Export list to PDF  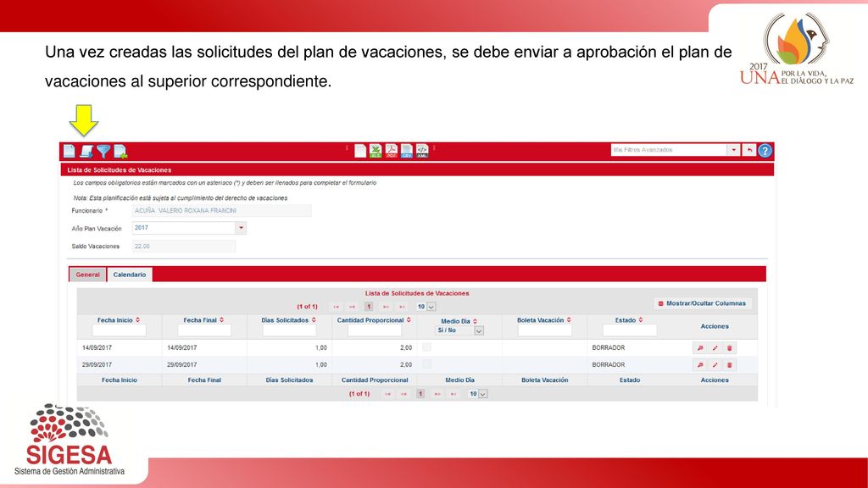click(x=392, y=151)
